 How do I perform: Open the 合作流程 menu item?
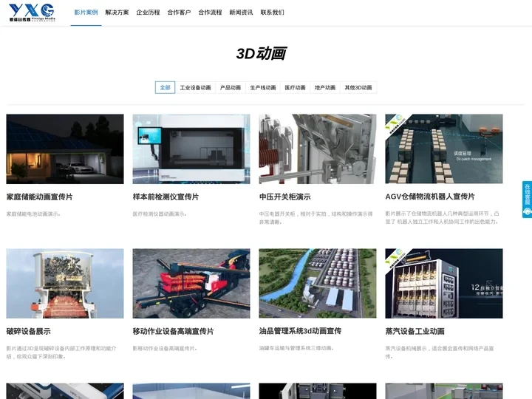pos(210,13)
